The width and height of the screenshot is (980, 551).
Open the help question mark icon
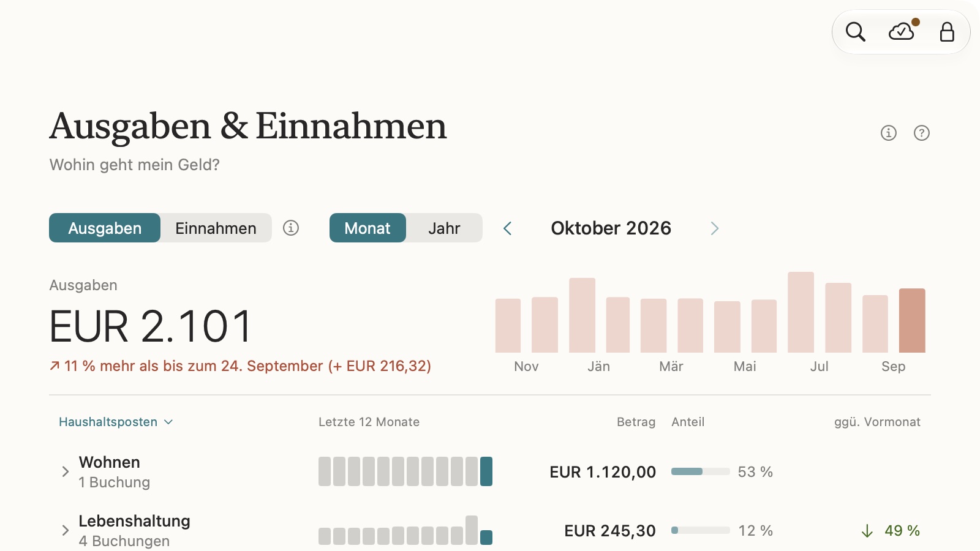(x=922, y=133)
